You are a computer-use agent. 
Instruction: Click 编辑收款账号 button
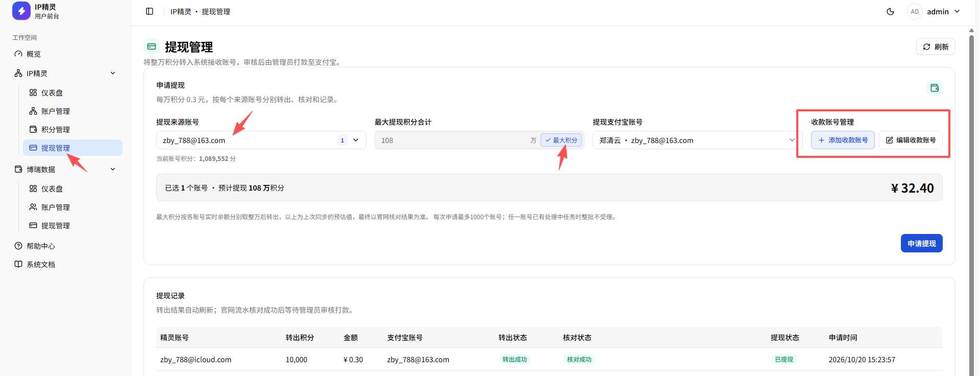tap(911, 140)
